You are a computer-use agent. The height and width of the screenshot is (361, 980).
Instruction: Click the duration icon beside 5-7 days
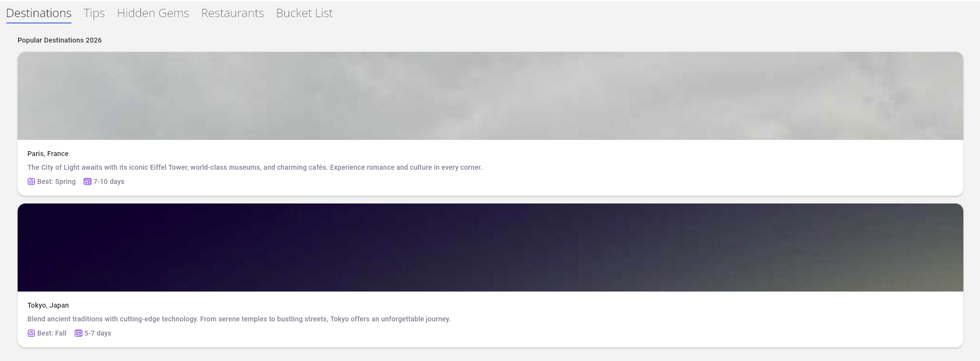(x=78, y=333)
